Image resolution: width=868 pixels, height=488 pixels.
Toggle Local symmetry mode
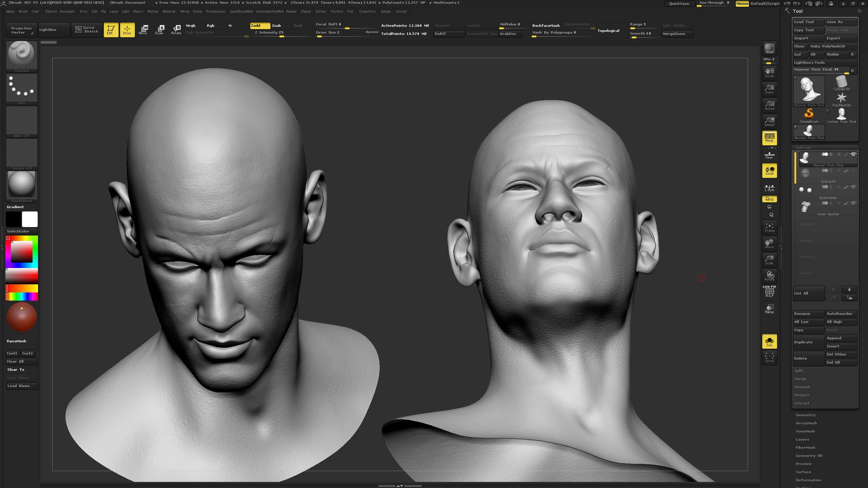click(769, 170)
